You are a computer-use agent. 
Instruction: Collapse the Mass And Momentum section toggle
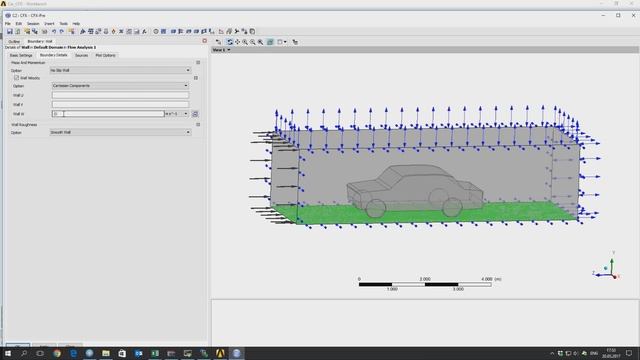tap(198, 62)
